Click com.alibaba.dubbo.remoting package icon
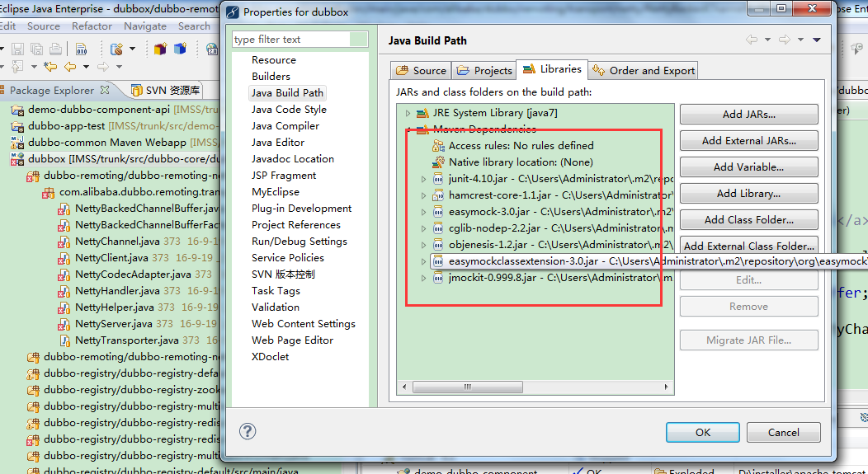Viewport: 868px width, 474px height. [x=49, y=192]
